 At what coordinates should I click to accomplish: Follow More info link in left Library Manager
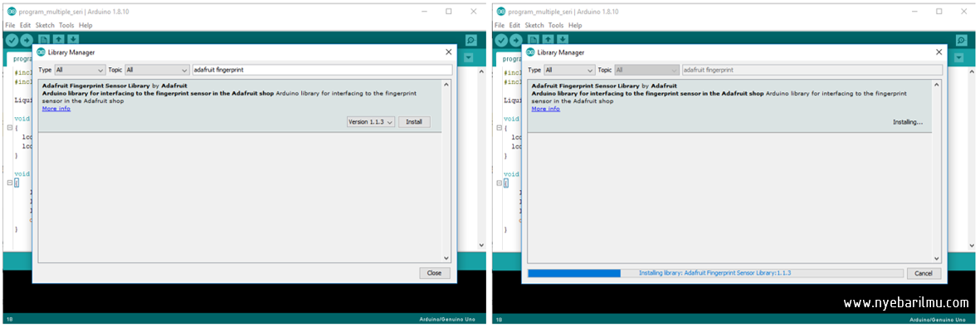click(x=56, y=109)
